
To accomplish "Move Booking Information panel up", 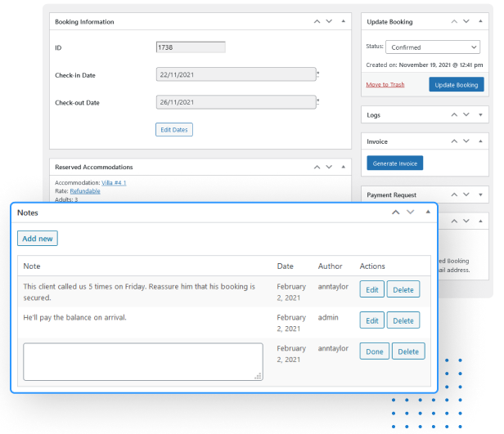I will coord(317,21).
